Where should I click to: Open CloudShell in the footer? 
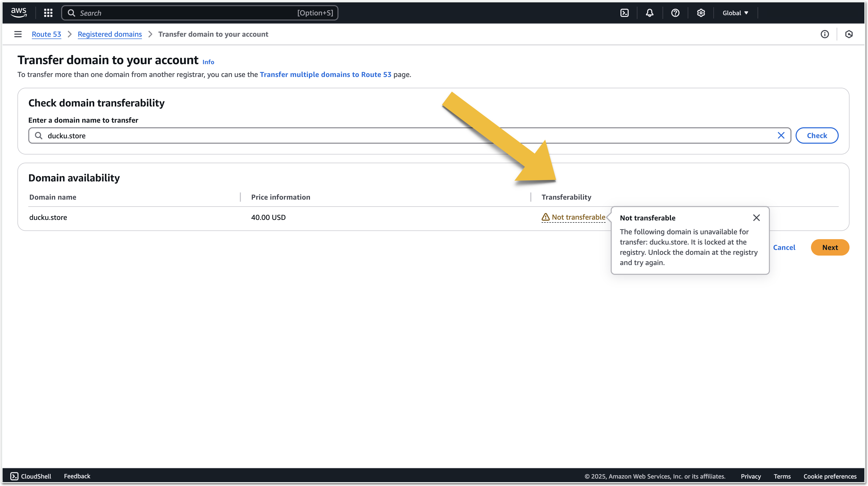tap(31, 476)
